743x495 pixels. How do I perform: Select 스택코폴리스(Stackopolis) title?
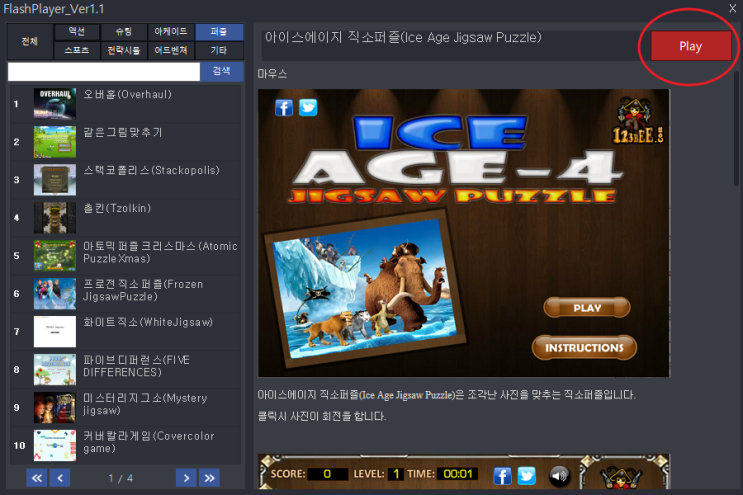tap(151, 170)
